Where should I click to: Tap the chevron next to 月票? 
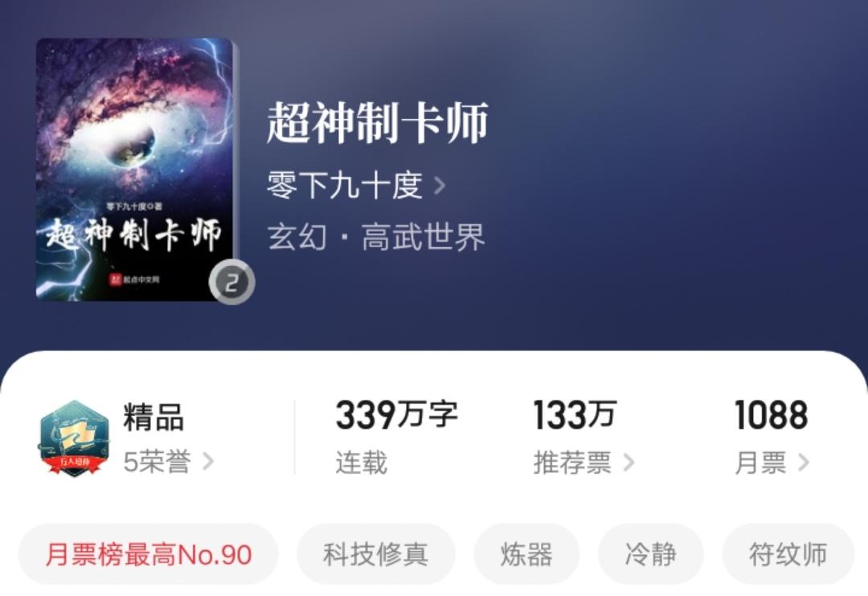[803, 462]
